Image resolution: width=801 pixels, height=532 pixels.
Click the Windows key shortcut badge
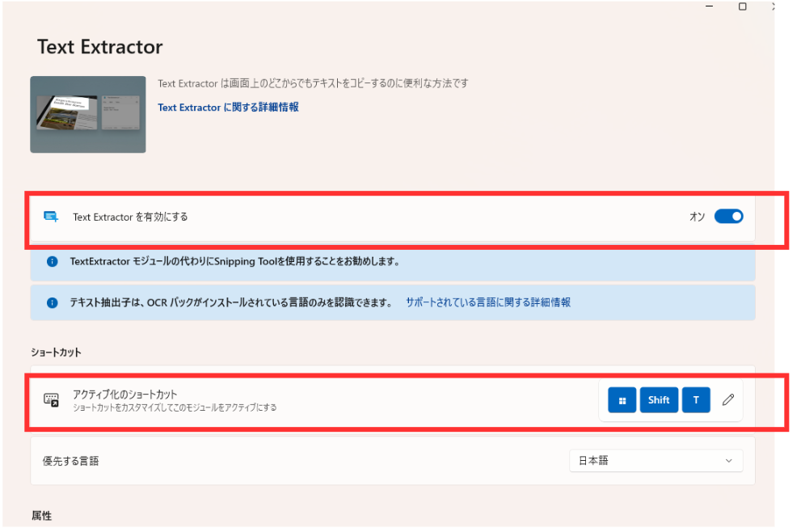tap(622, 399)
